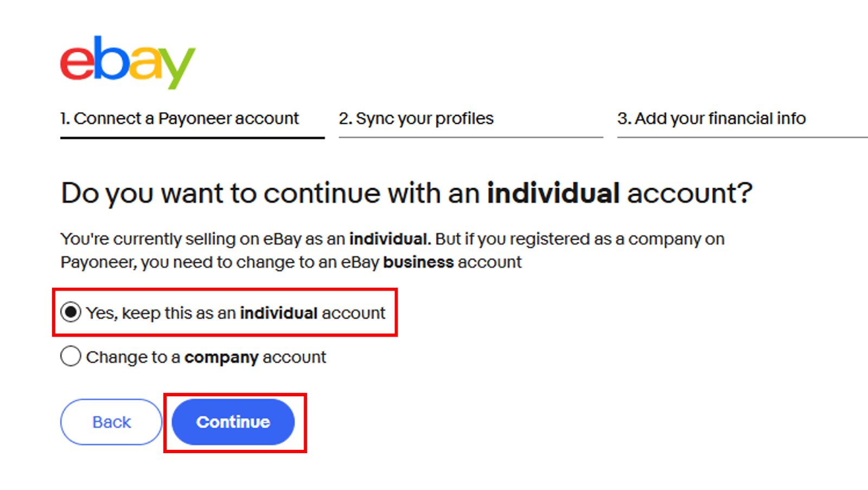Click the progress line under Sync your profiles
The height and width of the screenshot is (490, 868).
(471, 138)
